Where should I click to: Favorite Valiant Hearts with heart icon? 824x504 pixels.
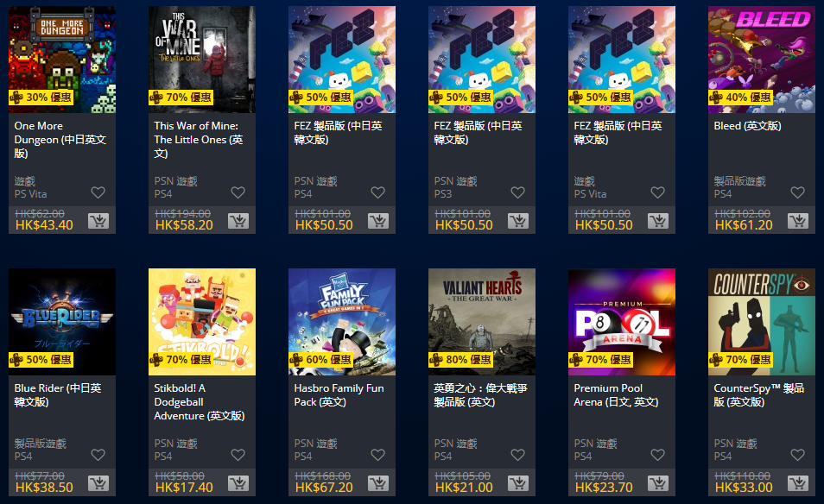[x=517, y=455]
